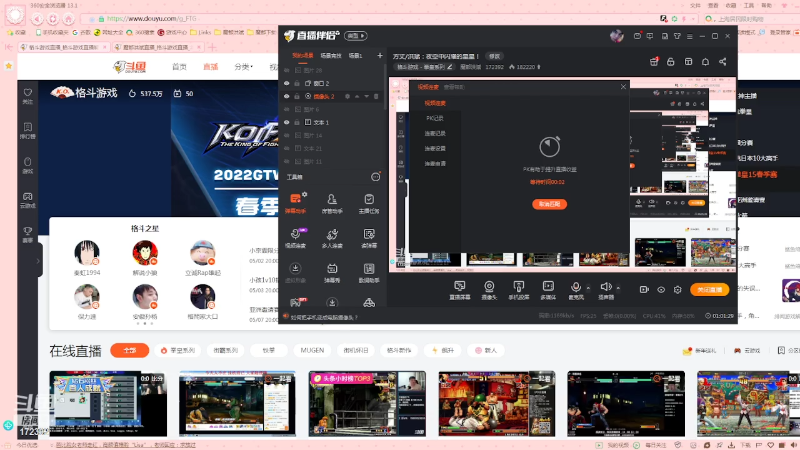Image resolution: width=800 pixels, height=450 pixels.
Task: Add a 摄像头 camera source
Action: 489,290
